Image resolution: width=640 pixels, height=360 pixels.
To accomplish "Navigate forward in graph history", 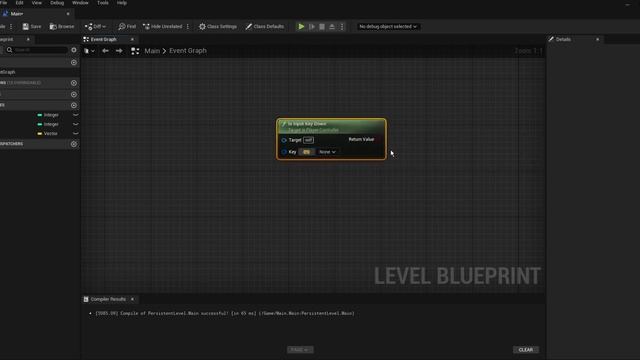I will [x=119, y=51].
